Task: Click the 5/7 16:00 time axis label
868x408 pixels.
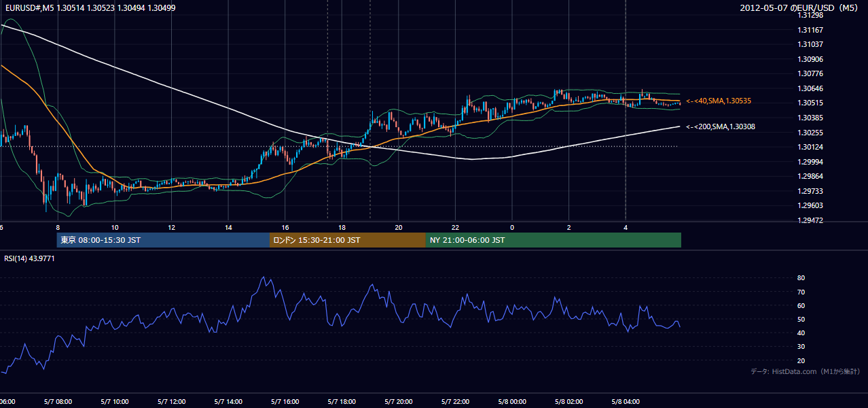Action: [285, 402]
